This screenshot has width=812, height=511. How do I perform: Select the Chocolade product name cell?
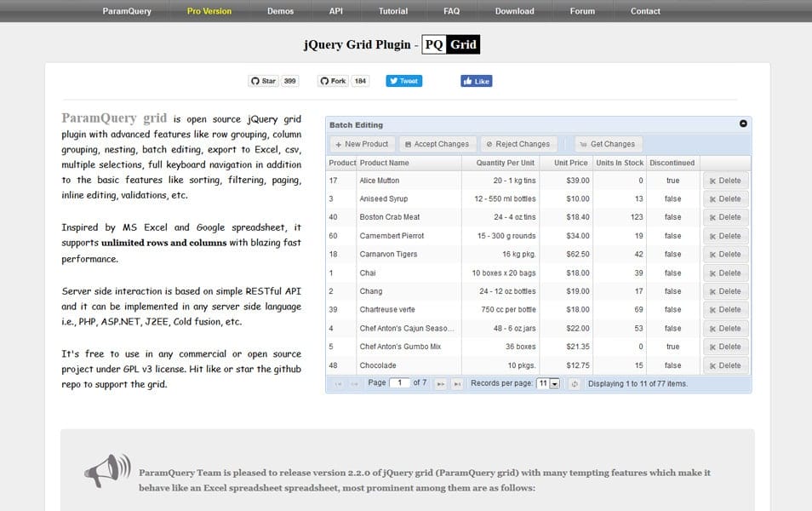point(409,365)
